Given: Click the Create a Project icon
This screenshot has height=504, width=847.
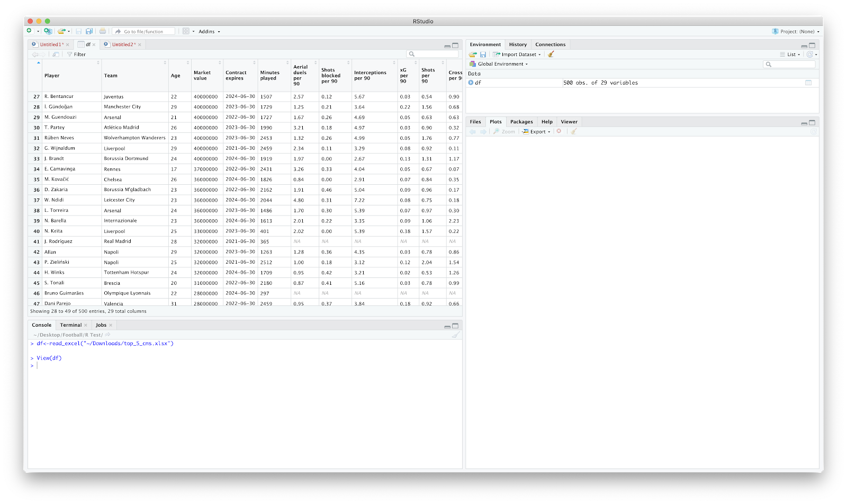Looking at the screenshot, I should tap(48, 31).
